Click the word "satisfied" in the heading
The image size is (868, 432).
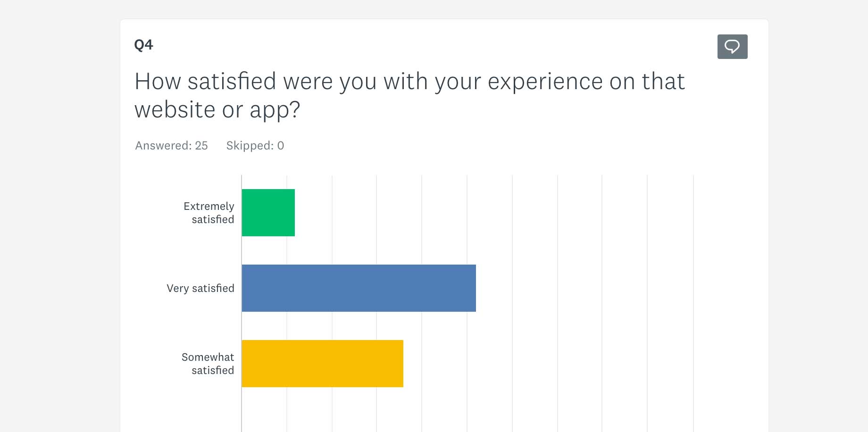pyautogui.click(x=232, y=82)
